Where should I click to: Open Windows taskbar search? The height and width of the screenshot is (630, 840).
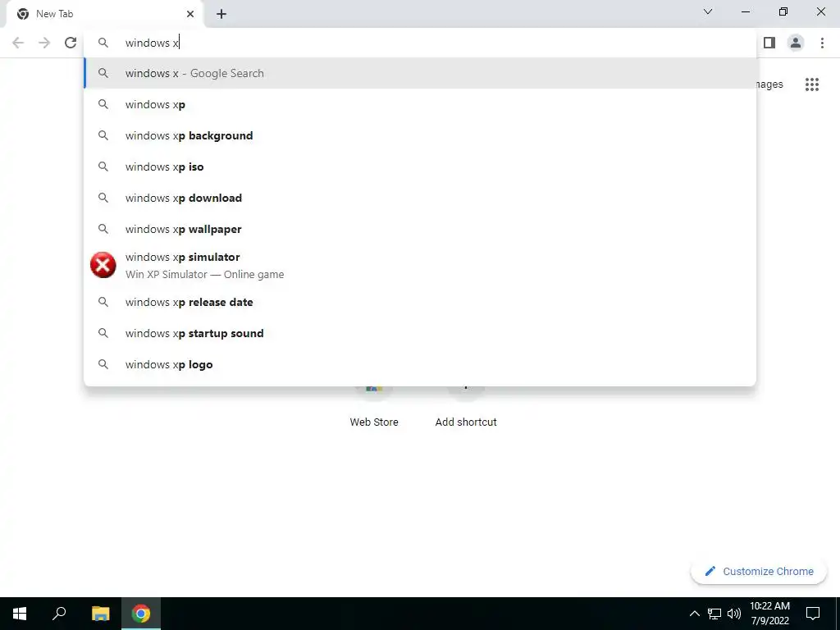(x=59, y=614)
